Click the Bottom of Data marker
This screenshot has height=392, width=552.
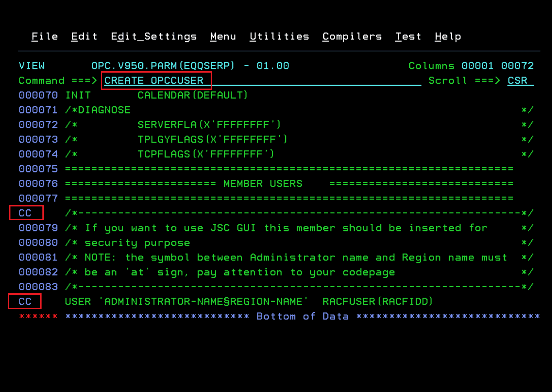303,317
